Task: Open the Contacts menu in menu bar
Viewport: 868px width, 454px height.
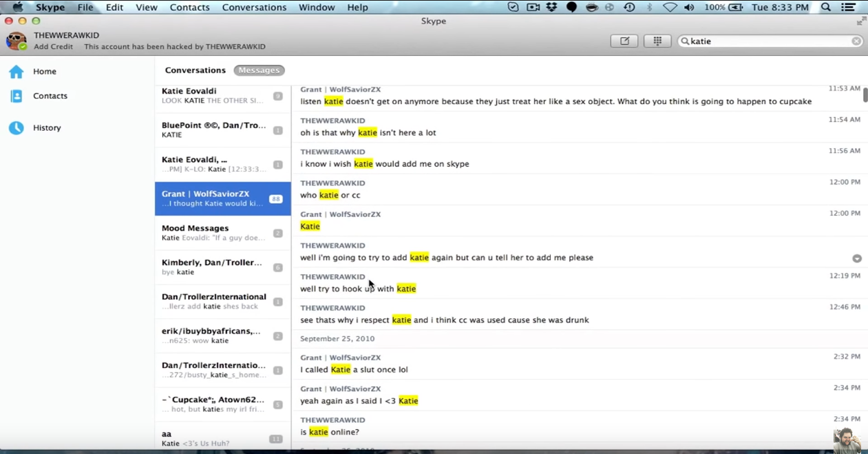Action: [189, 7]
